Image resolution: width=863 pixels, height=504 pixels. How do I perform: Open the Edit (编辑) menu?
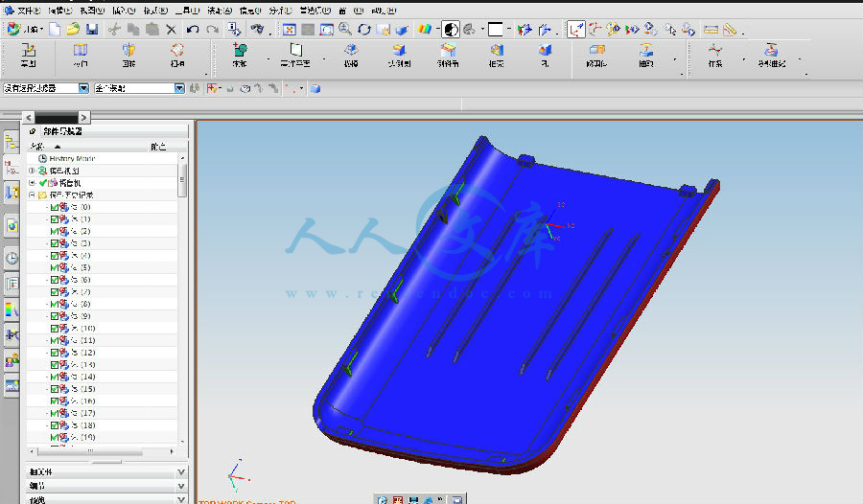pyautogui.click(x=60, y=11)
